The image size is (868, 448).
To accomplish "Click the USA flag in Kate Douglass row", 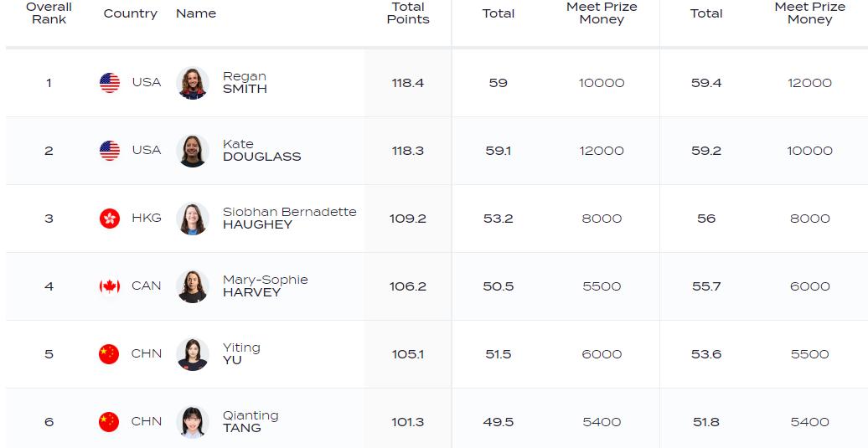I will point(110,151).
